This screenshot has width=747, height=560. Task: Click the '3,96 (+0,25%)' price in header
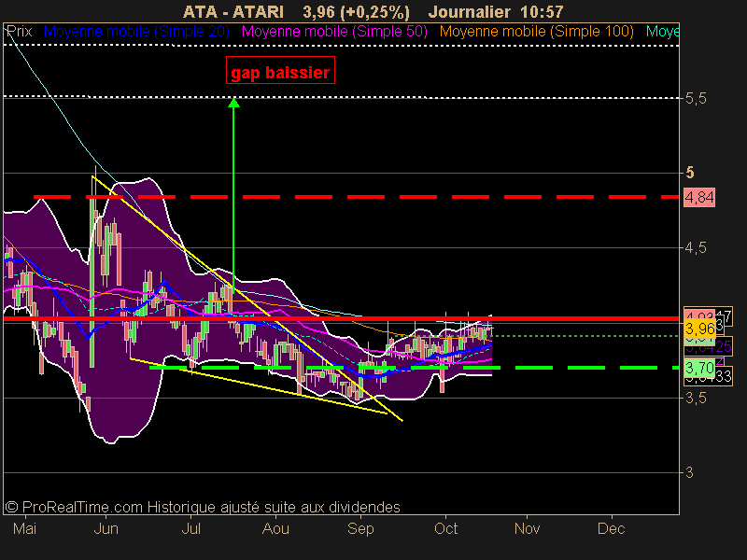tap(356, 11)
